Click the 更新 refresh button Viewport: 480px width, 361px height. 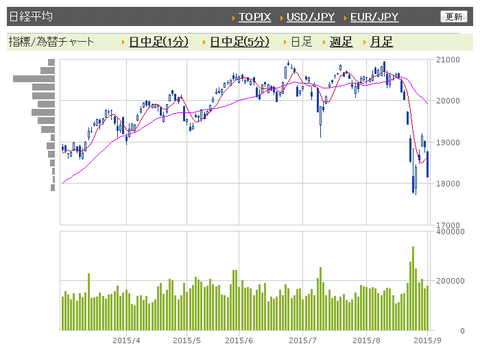click(454, 17)
